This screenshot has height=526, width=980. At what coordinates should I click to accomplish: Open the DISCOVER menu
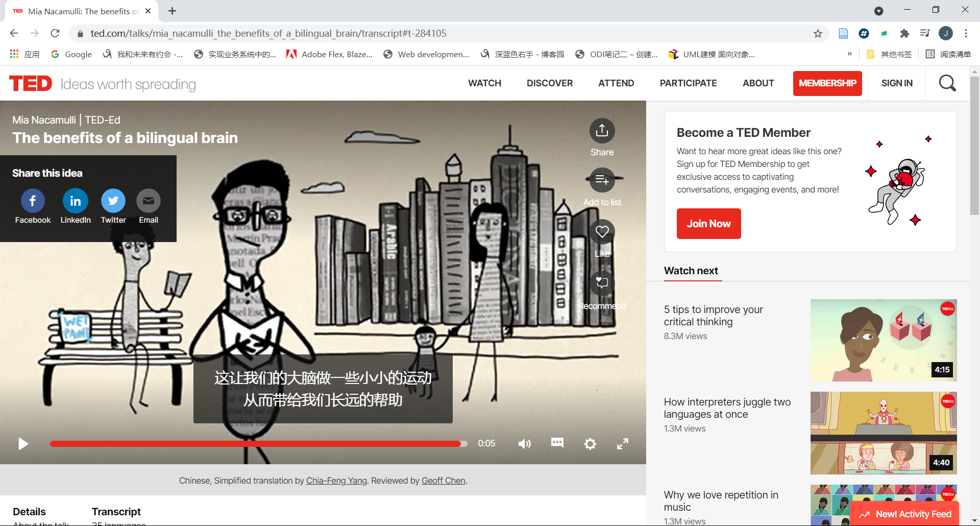[550, 83]
